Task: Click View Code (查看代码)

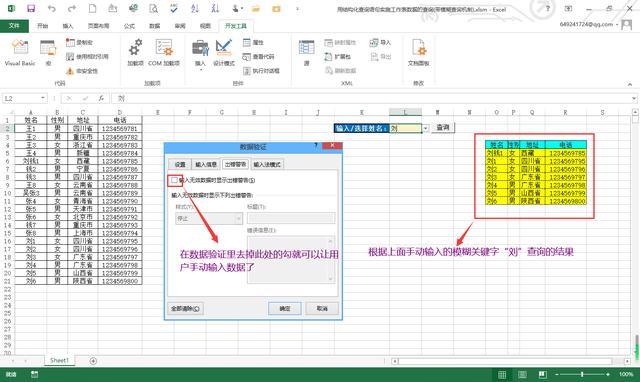Action: coord(258,56)
